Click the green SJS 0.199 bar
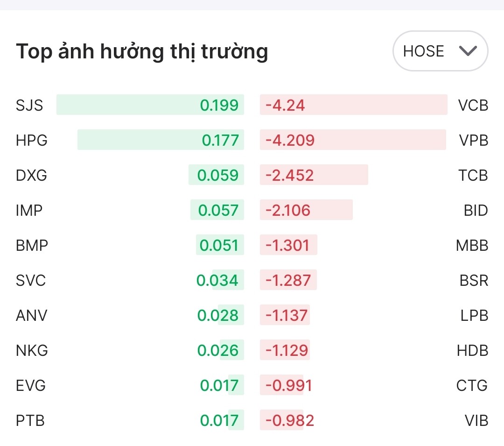The width and height of the screenshot is (504, 446). (x=150, y=105)
